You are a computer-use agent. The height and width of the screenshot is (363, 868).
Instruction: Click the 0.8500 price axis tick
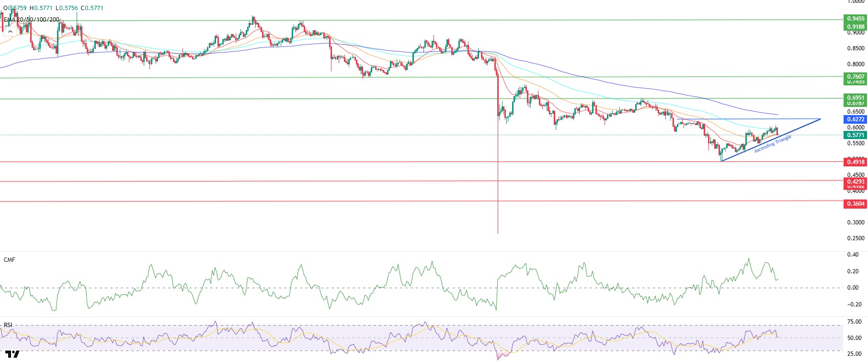pyautogui.click(x=856, y=48)
